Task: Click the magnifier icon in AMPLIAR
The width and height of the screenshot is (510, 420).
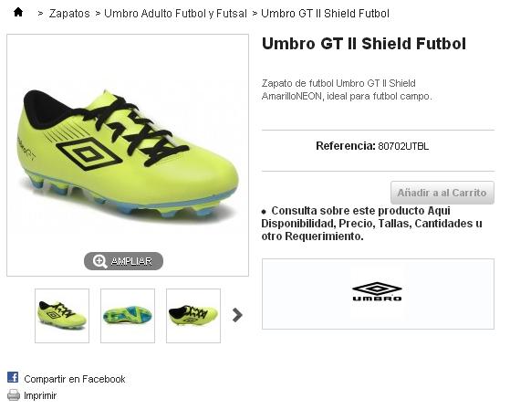Action: [x=99, y=261]
